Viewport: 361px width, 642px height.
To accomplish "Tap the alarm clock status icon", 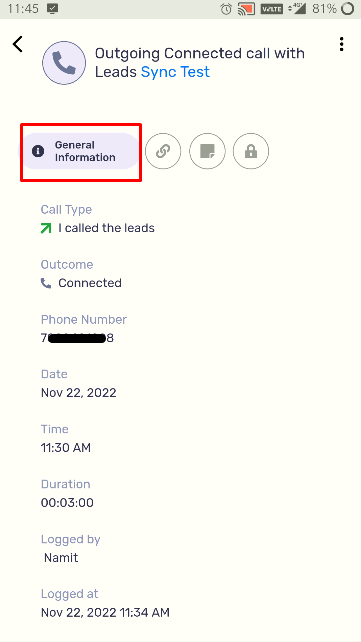I will [226, 9].
